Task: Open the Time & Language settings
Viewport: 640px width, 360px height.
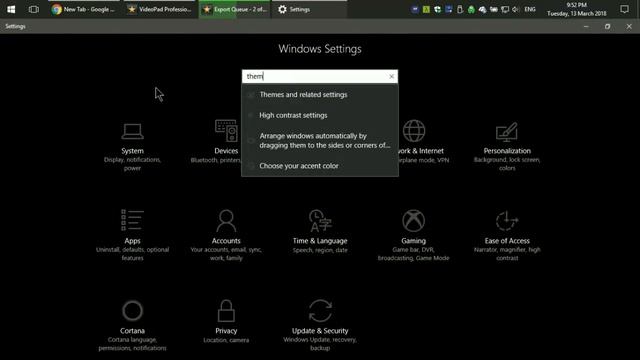Action: click(x=320, y=232)
